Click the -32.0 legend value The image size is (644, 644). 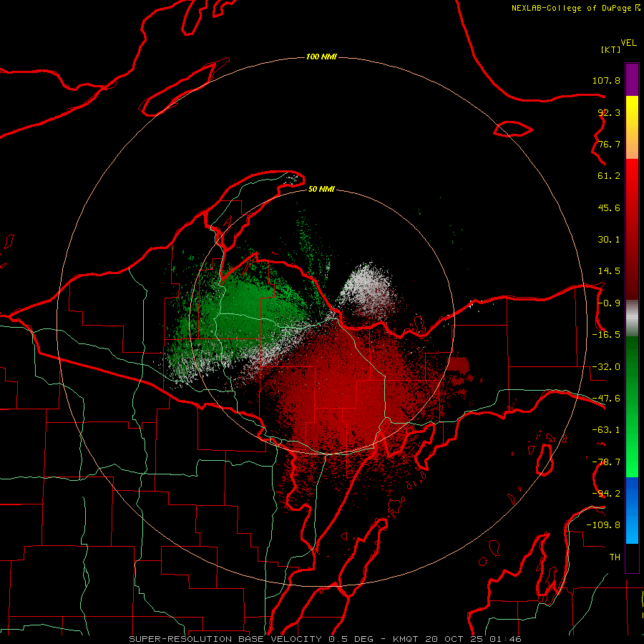pyautogui.click(x=606, y=367)
